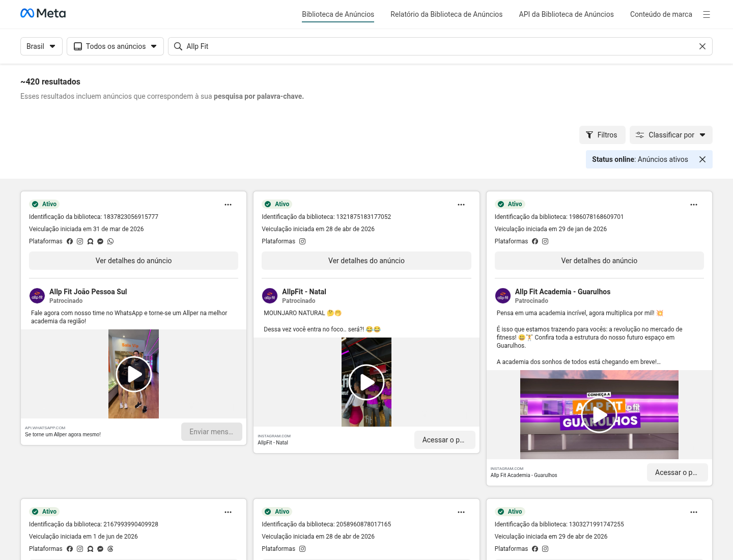Click Audience Network icon on João Pessoa Sul ad

[x=90, y=241]
